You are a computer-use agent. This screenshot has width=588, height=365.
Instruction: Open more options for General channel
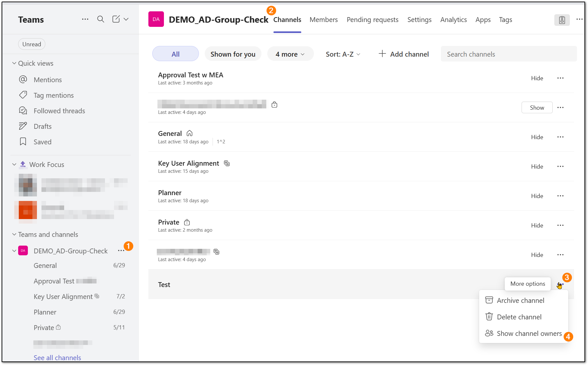point(560,137)
